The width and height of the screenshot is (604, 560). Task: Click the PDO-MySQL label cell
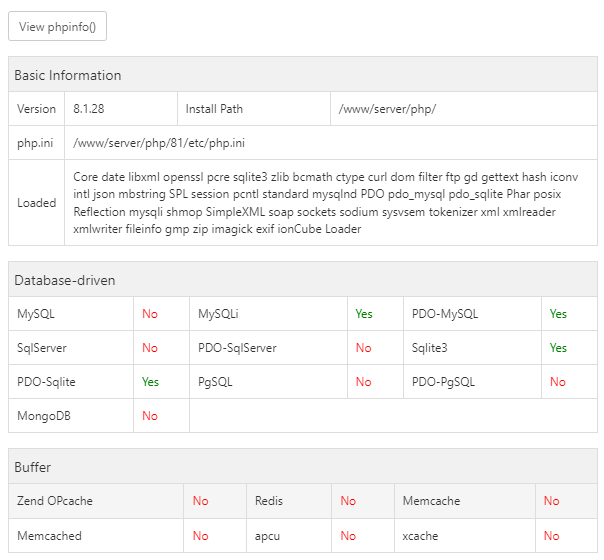click(x=445, y=314)
